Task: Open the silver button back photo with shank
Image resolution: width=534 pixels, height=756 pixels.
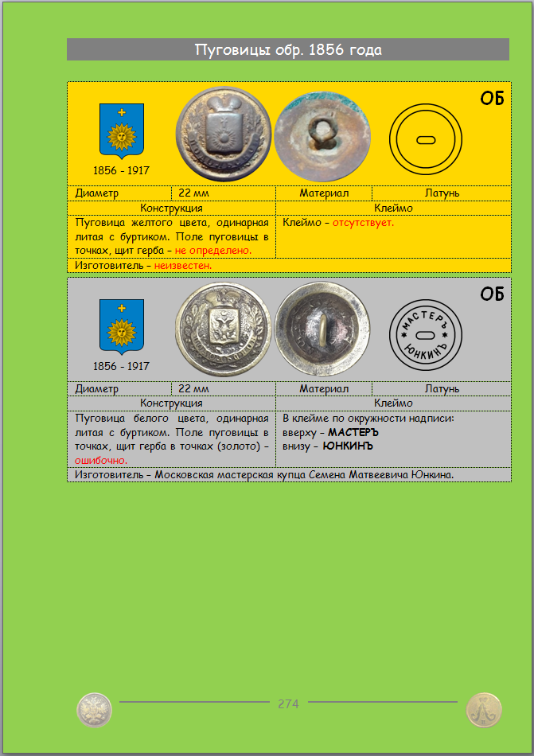Action: pos(322,329)
